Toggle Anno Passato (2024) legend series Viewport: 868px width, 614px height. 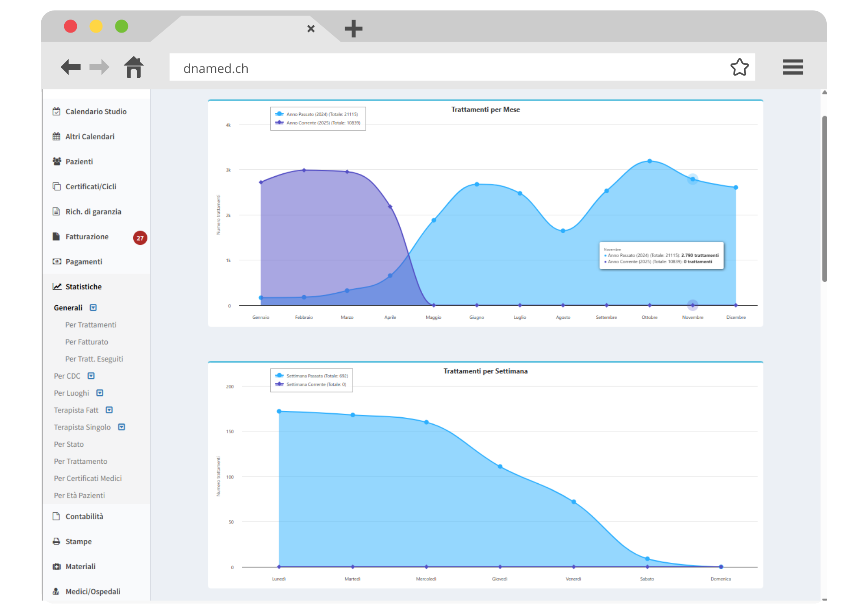(x=322, y=114)
